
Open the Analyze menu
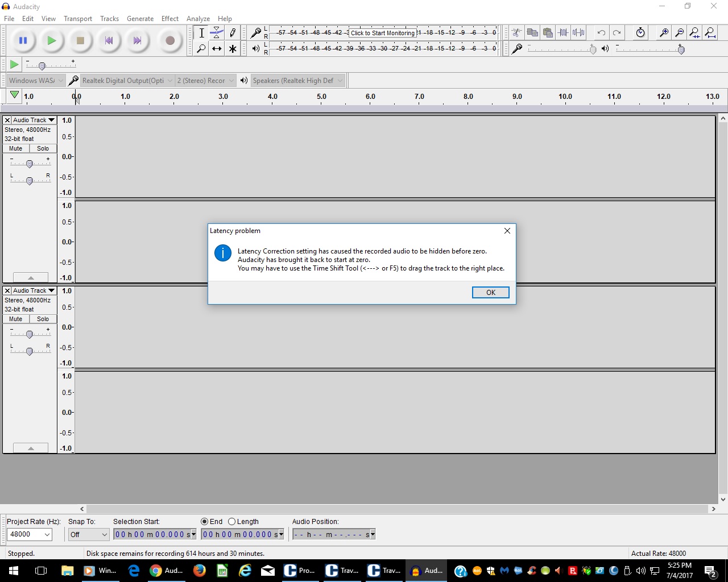[x=198, y=18]
